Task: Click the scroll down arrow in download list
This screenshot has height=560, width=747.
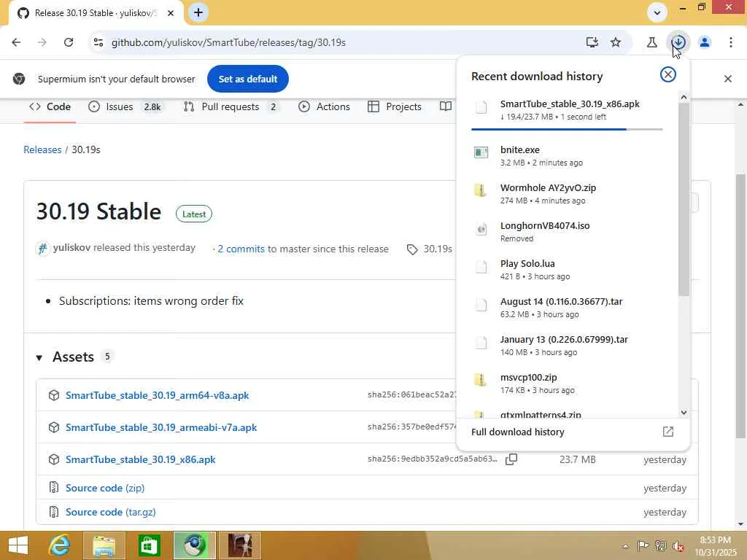Action: coord(684,413)
